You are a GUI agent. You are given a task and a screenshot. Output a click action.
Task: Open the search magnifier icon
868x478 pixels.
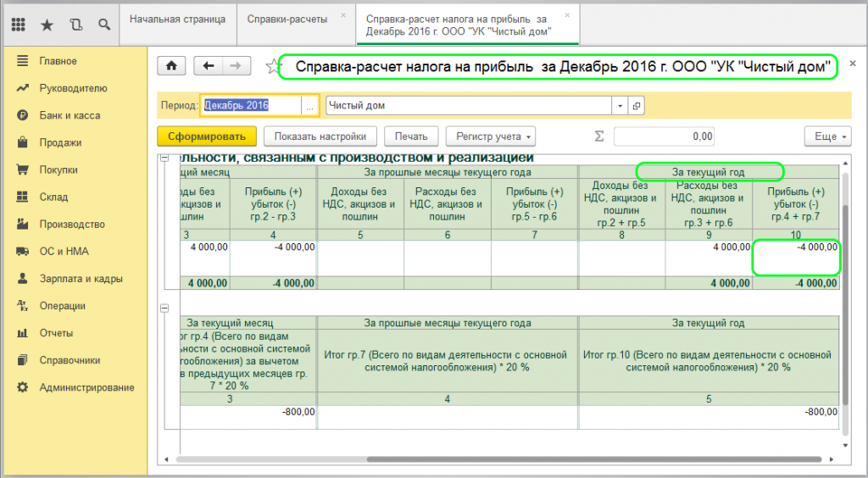[x=104, y=25]
